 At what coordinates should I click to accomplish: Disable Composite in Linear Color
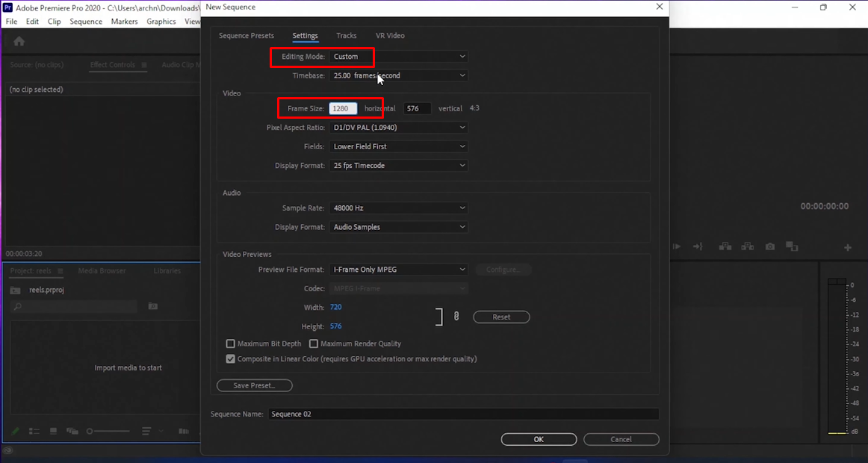[230, 359]
